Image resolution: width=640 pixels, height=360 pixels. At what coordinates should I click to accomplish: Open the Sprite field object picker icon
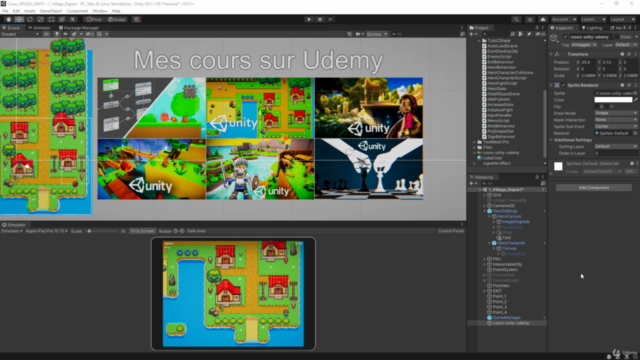click(x=636, y=93)
